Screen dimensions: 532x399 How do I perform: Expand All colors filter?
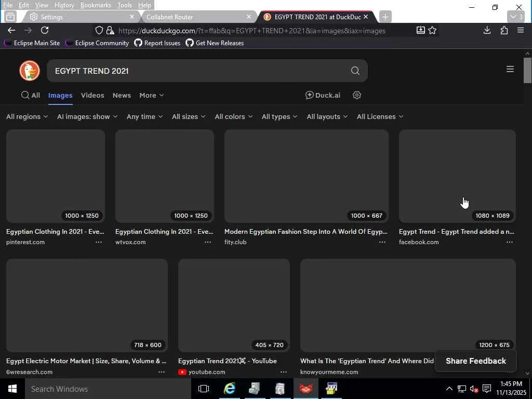[234, 117]
